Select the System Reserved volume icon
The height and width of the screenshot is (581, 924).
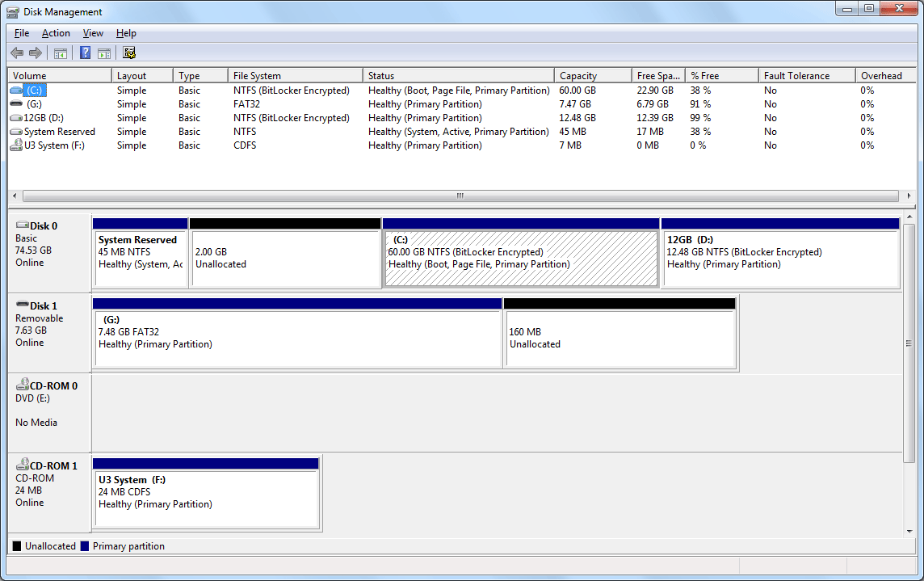pyautogui.click(x=16, y=132)
